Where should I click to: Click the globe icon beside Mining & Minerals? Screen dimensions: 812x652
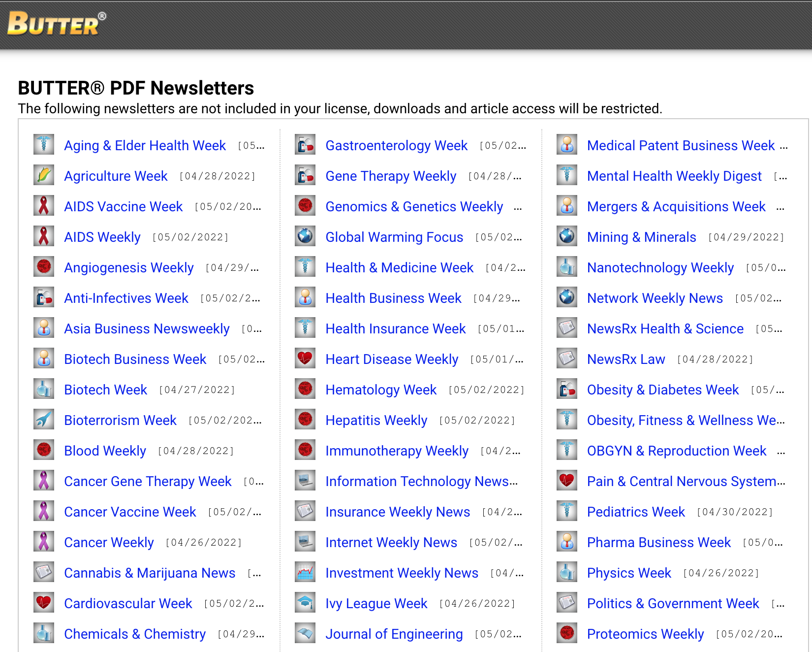click(567, 236)
